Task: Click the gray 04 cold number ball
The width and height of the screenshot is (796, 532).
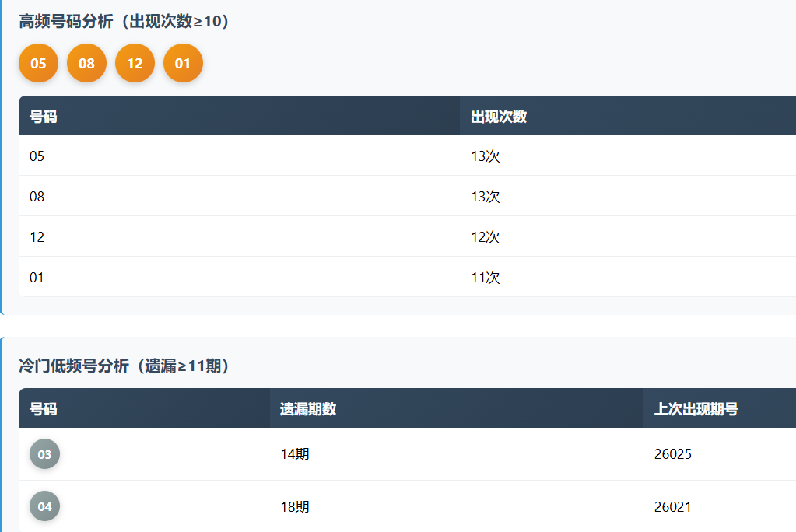Action: [x=44, y=506]
